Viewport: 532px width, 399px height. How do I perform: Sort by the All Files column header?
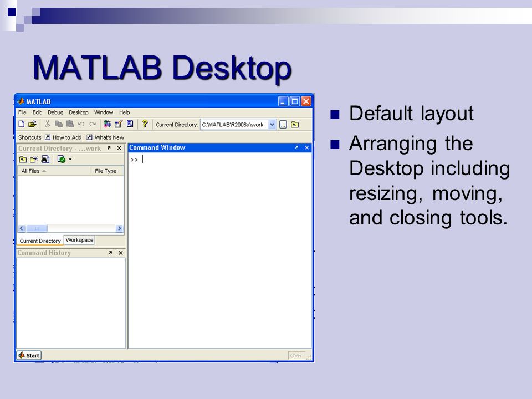(54, 171)
